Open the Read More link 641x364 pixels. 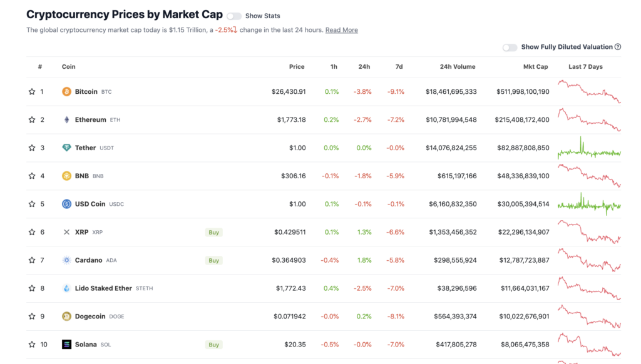click(341, 30)
